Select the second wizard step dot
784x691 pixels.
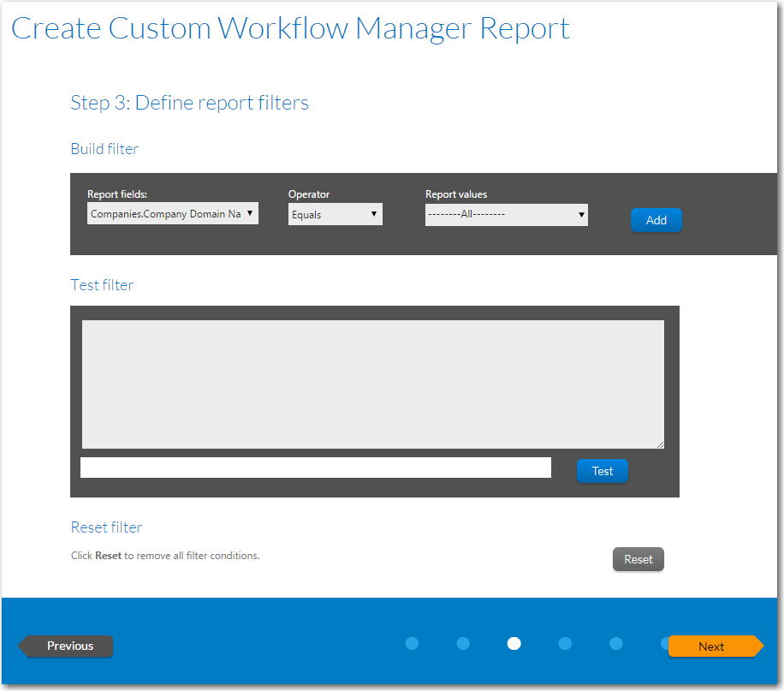pyautogui.click(x=463, y=643)
